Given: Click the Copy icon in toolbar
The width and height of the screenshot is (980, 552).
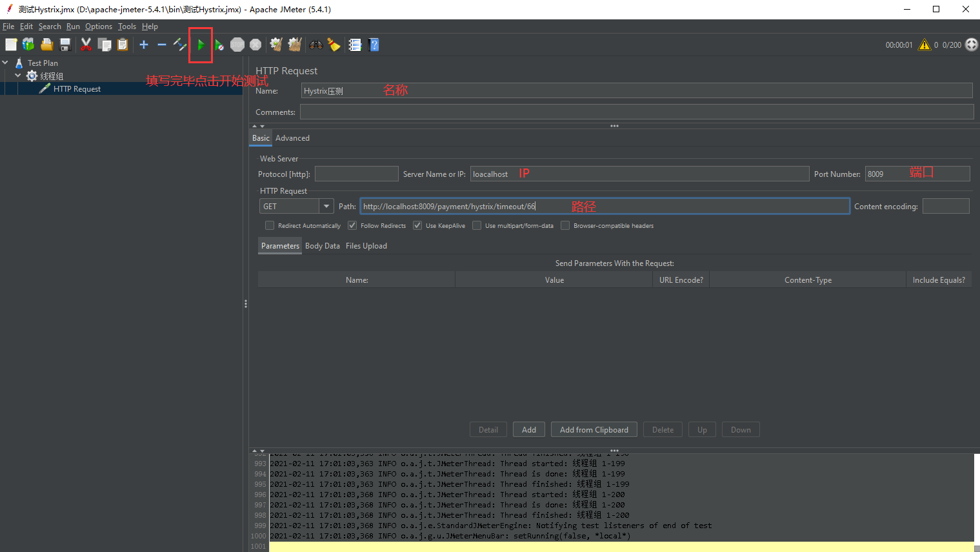Looking at the screenshot, I should click(x=105, y=45).
